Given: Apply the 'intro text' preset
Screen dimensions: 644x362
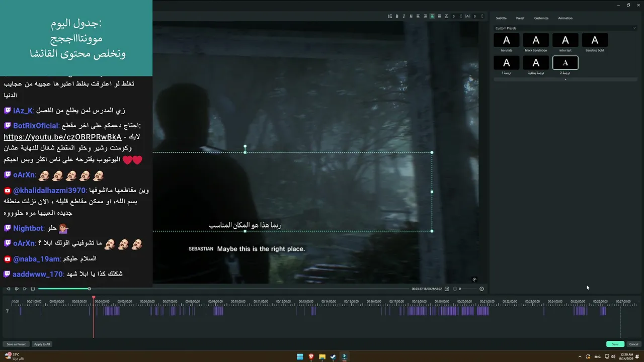Looking at the screenshot, I should pyautogui.click(x=566, y=40).
